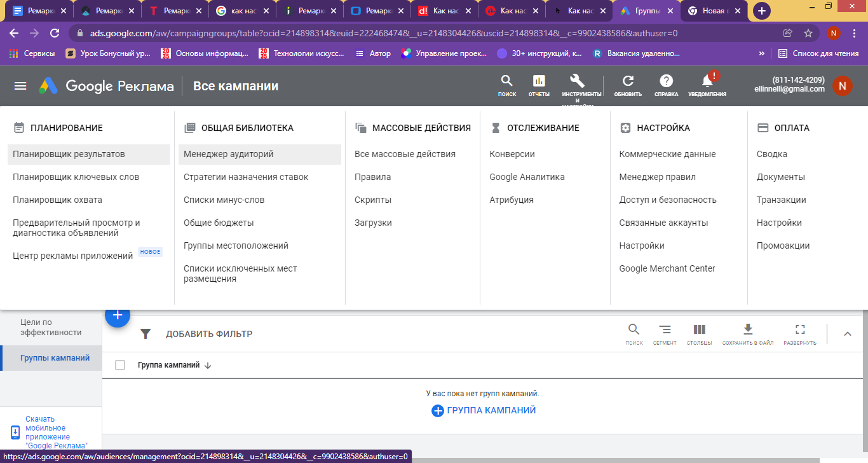Viewport: 868px width, 463px height.
Task: Click mobile app download icon
Action: point(15,432)
